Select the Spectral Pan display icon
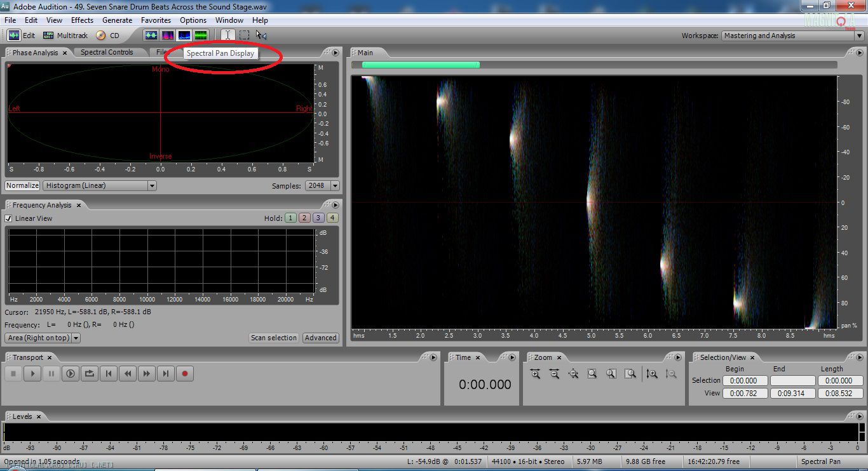868x471 pixels. pyautogui.click(x=184, y=36)
